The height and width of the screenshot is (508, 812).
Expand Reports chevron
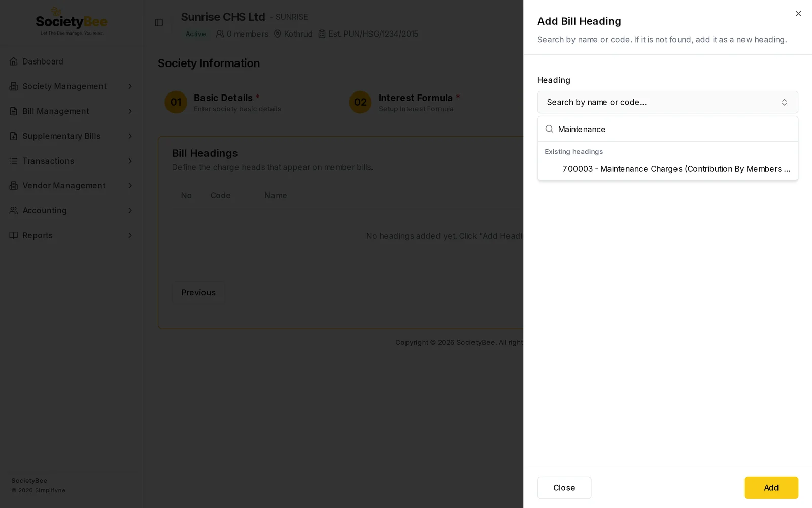130,236
